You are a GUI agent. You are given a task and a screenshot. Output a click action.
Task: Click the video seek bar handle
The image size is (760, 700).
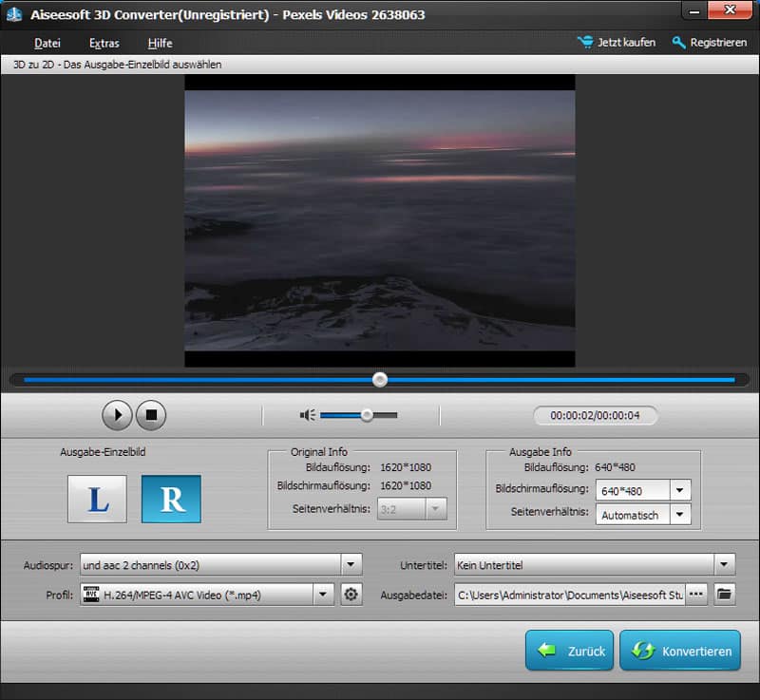point(380,380)
